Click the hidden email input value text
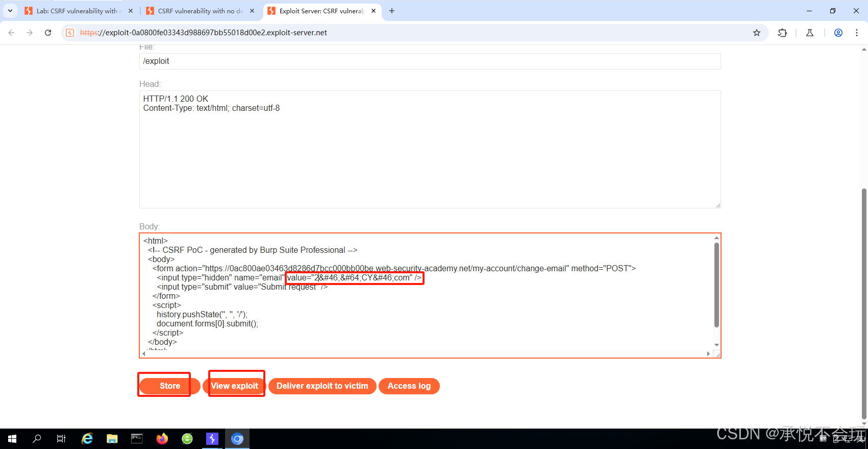Screen dimensions: 868x449 click(x=354, y=278)
